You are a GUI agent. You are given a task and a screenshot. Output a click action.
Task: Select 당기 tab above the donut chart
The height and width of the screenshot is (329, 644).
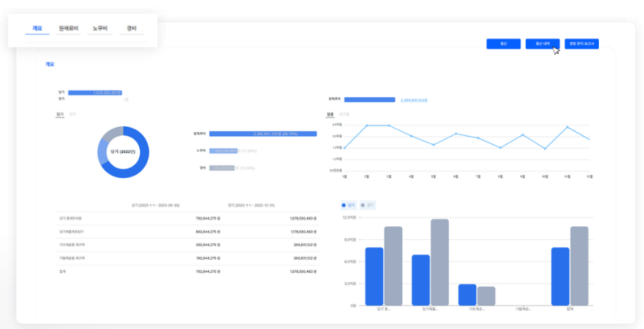pyautogui.click(x=60, y=115)
